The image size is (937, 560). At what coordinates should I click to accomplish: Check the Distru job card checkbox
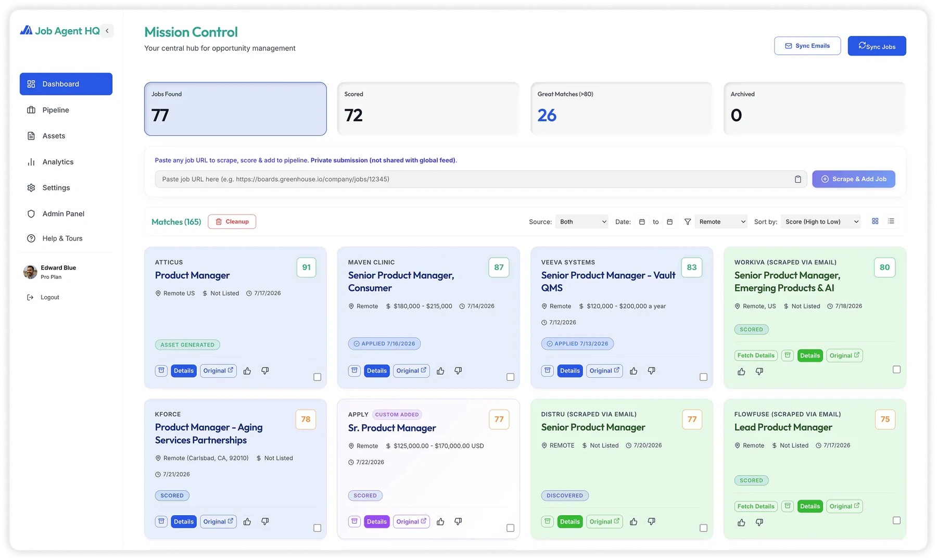pos(703,528)
